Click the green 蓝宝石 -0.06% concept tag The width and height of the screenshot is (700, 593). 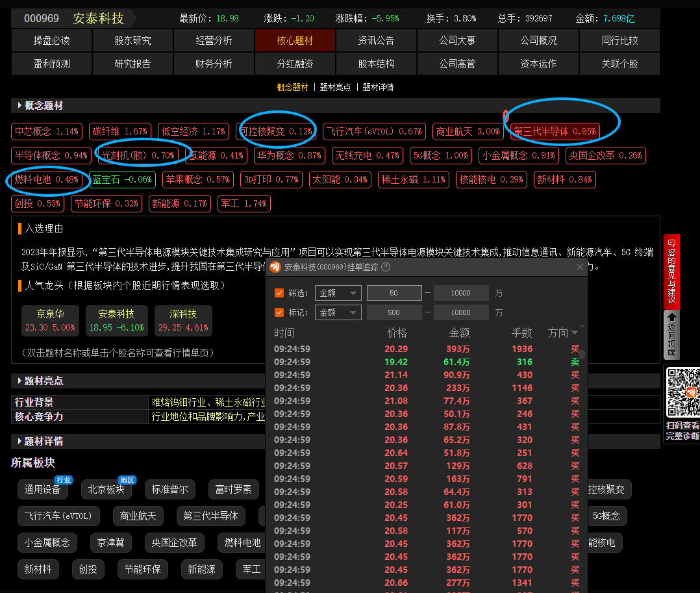[122, 179]
